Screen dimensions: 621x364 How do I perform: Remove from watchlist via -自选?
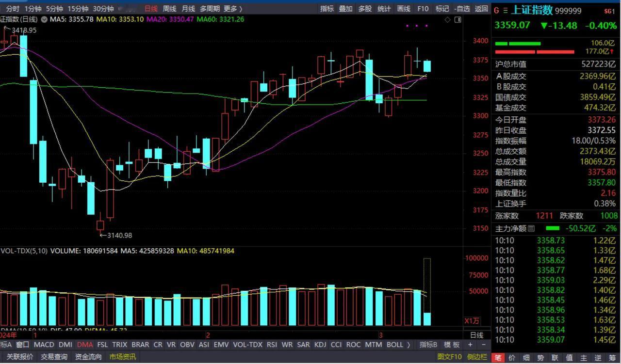462,9
